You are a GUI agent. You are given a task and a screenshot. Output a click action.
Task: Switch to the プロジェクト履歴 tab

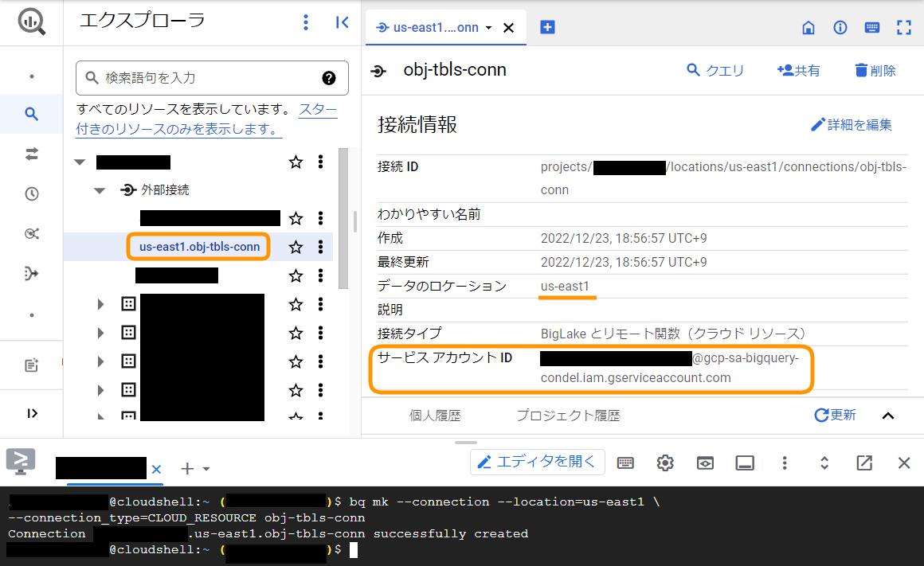click(568, 416)
